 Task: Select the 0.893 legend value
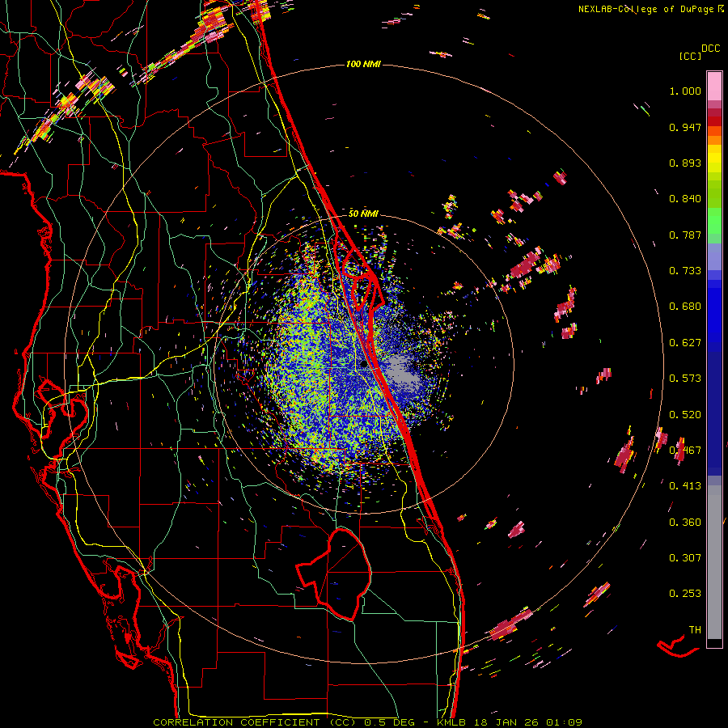point(685,163)
